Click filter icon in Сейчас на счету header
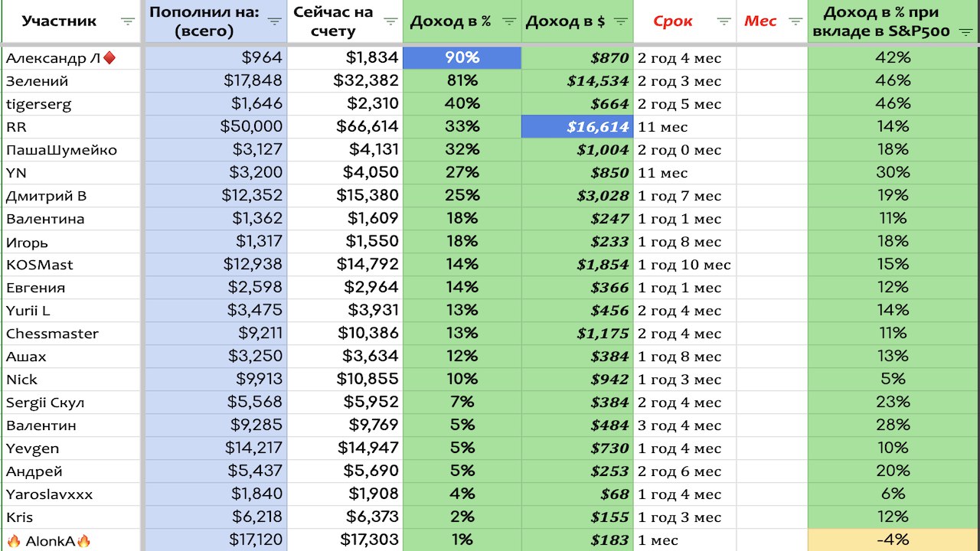 pyautogui.click(x=390, y=21)
